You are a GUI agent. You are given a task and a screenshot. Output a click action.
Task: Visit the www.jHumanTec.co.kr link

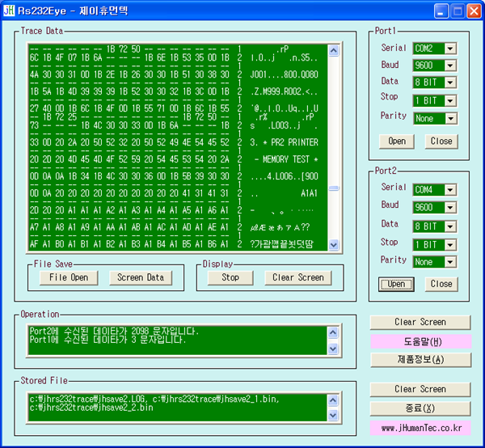click(420, 428)
